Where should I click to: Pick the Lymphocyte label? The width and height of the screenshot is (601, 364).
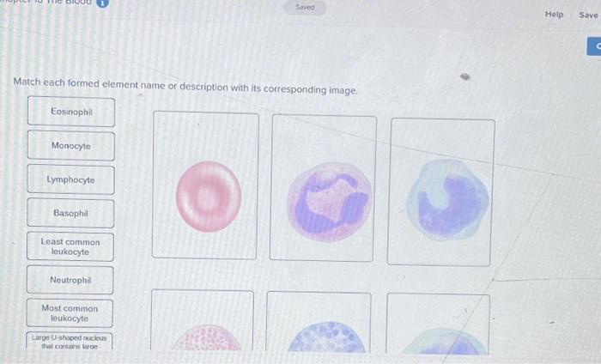(x=71, y=179)
